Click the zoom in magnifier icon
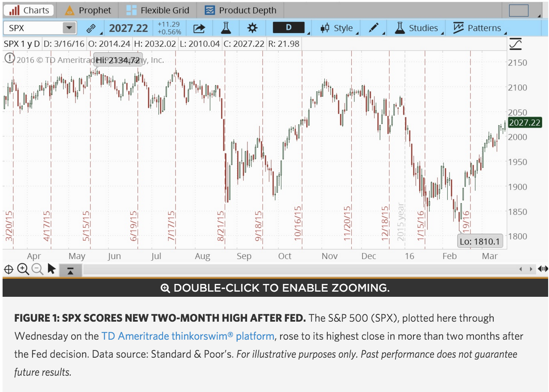 23,269
